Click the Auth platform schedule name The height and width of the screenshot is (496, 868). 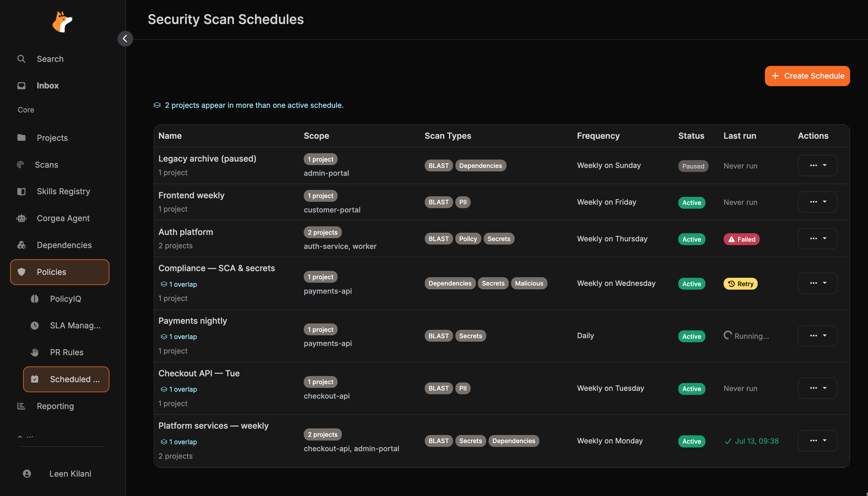[185, 232]
